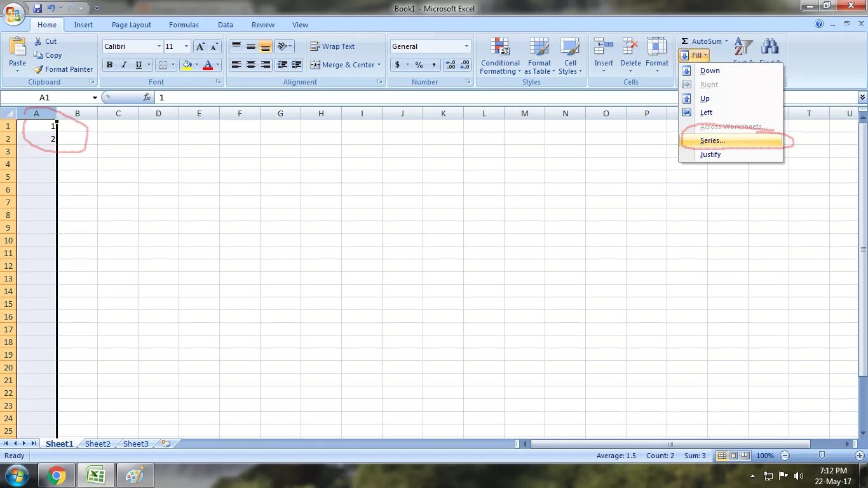Open the Font dialog launcher
Image resolution: width=868 pixels, height=488 pixels.
219,82
